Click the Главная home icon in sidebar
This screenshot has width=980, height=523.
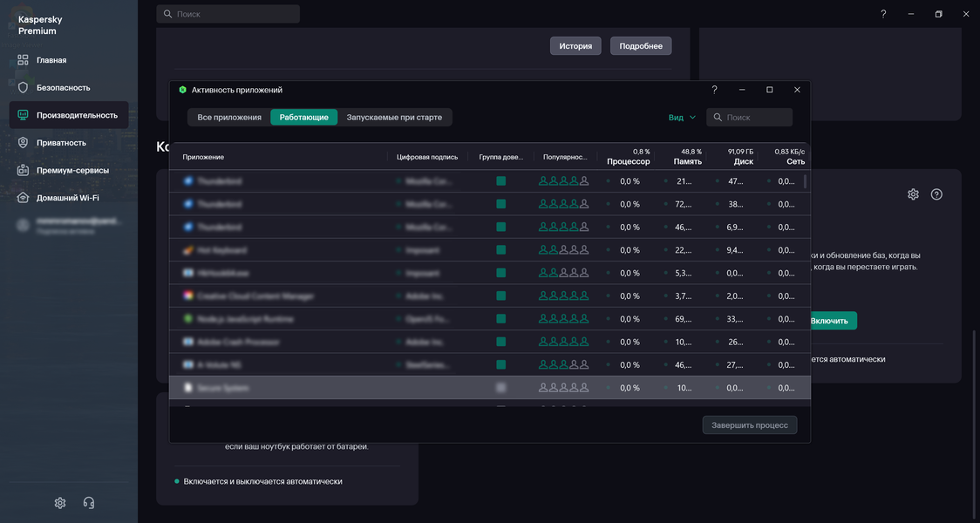click(x=24, y=60)
